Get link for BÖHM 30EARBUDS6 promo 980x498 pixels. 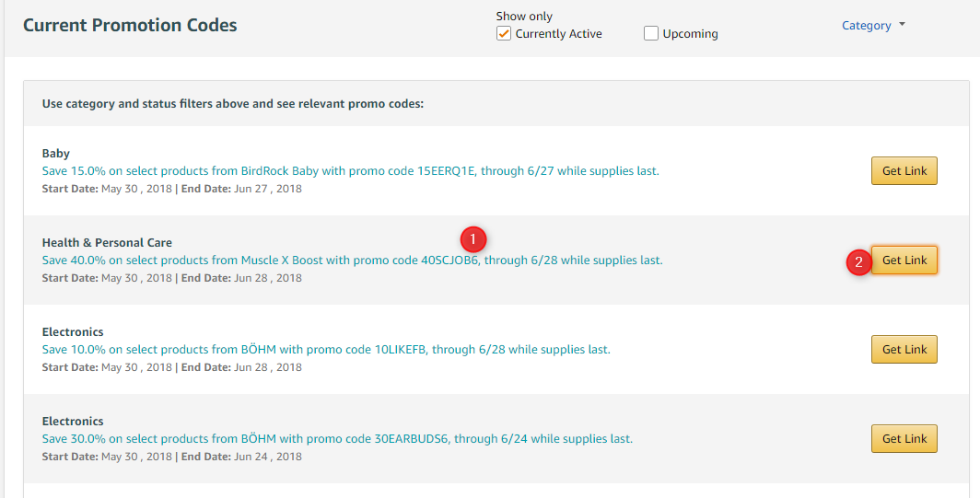pyautogui.click(x=904, y=439)
